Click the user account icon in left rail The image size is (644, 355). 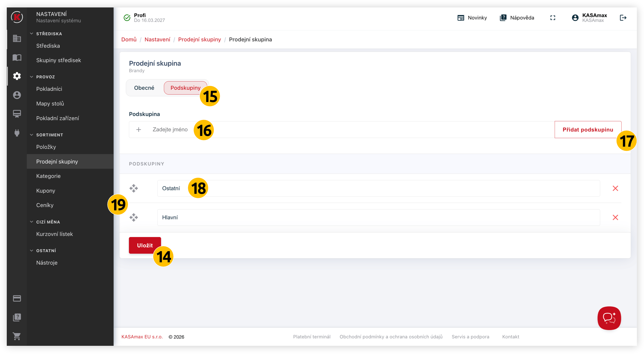pyautogui.click(x=17, y=95)
